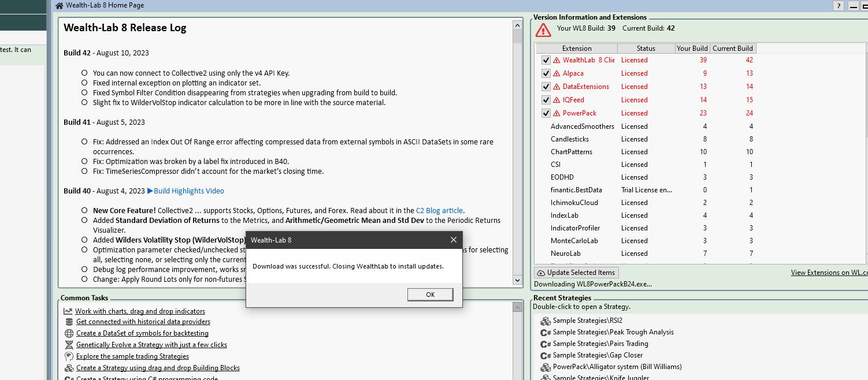Click the warning icon next to DataExtensions

pos(557,87)
